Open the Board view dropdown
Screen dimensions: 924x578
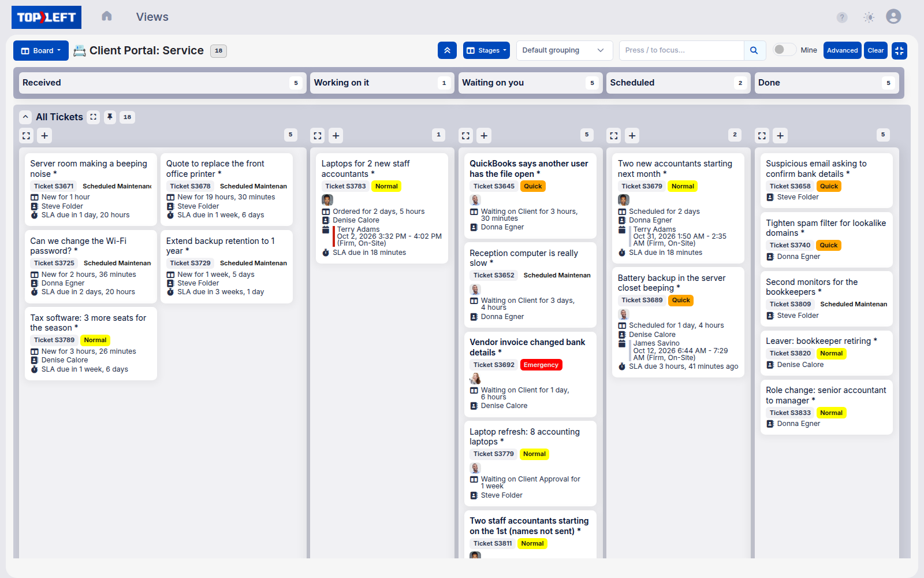coord(41,50)
